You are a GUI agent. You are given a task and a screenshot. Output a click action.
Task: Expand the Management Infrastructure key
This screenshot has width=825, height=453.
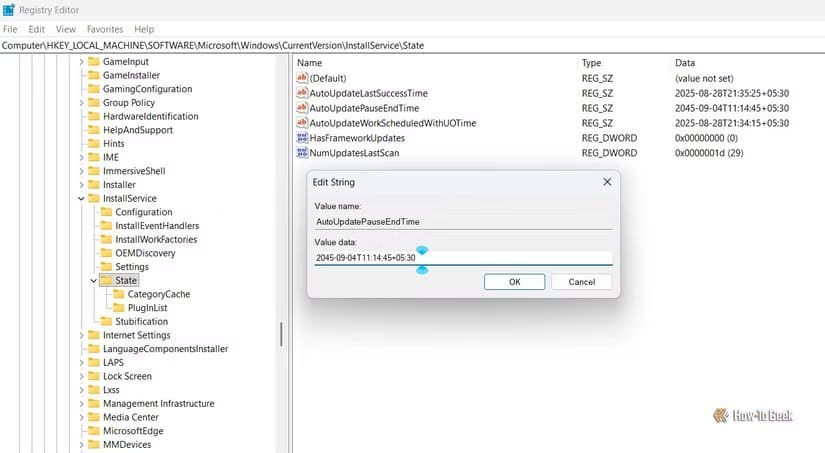pyautogui.click(x=82, y=404)
